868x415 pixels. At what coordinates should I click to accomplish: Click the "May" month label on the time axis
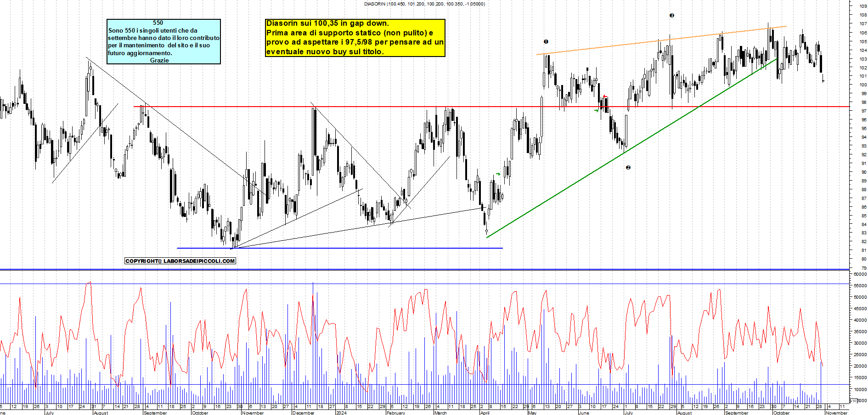(x=533, y=413)
